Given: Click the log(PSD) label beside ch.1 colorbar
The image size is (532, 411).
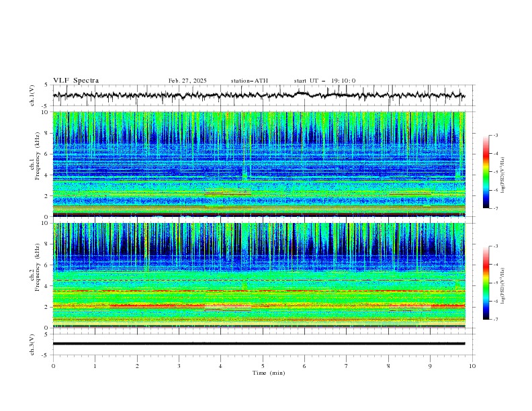Looking at the screenshot, I should pos(502,175).
